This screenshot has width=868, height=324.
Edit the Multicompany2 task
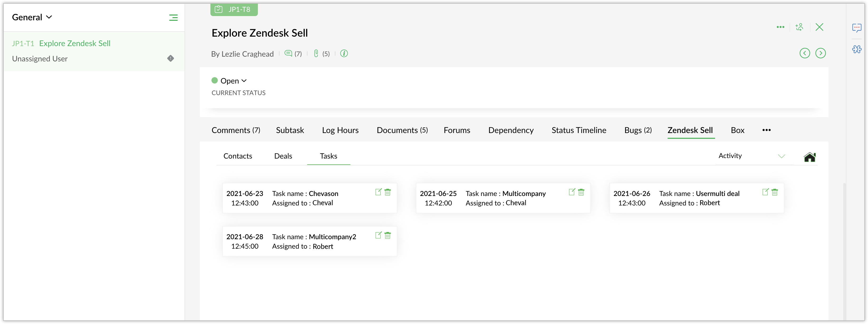[x=378, y=235]
